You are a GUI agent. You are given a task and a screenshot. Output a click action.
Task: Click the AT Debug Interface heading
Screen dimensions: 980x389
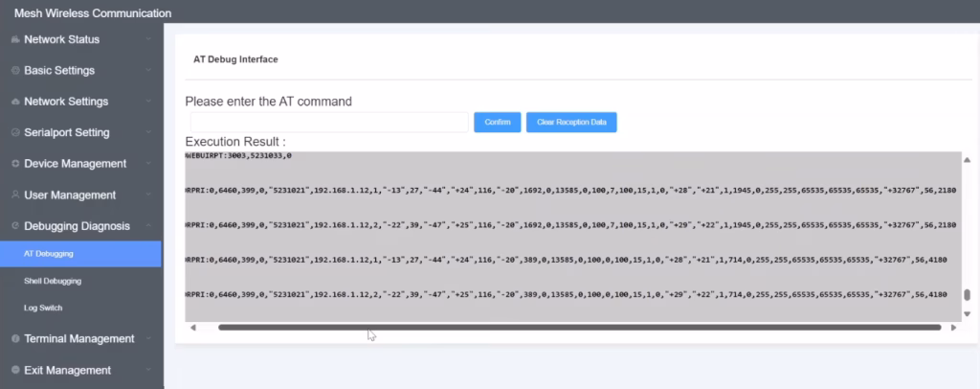[235, 59]
